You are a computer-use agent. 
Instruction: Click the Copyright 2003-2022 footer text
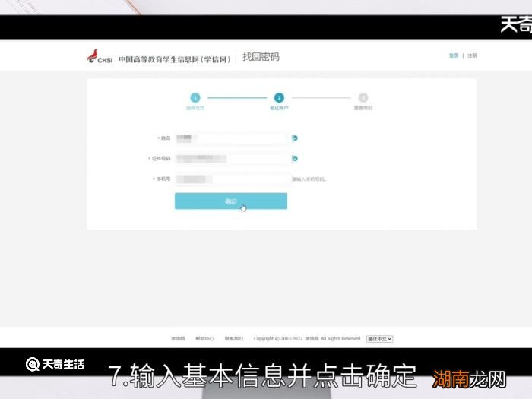(307, 339)
